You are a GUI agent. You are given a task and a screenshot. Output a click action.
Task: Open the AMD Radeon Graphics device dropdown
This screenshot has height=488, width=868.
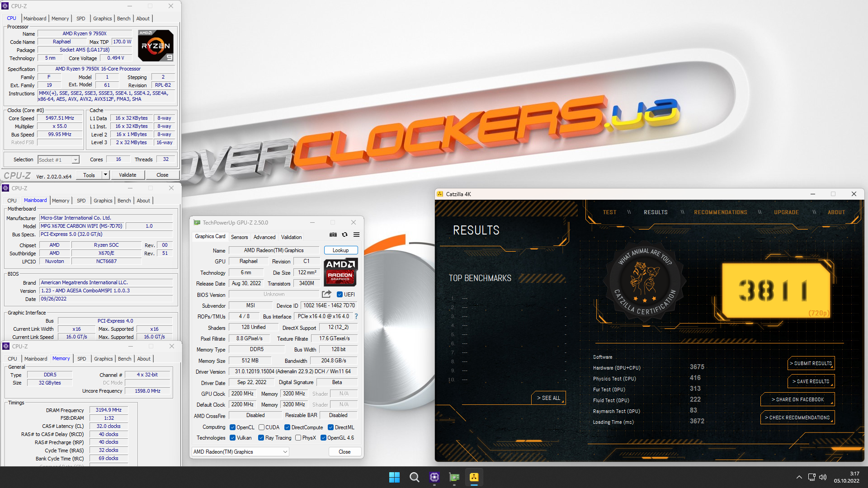pos(240,451)
